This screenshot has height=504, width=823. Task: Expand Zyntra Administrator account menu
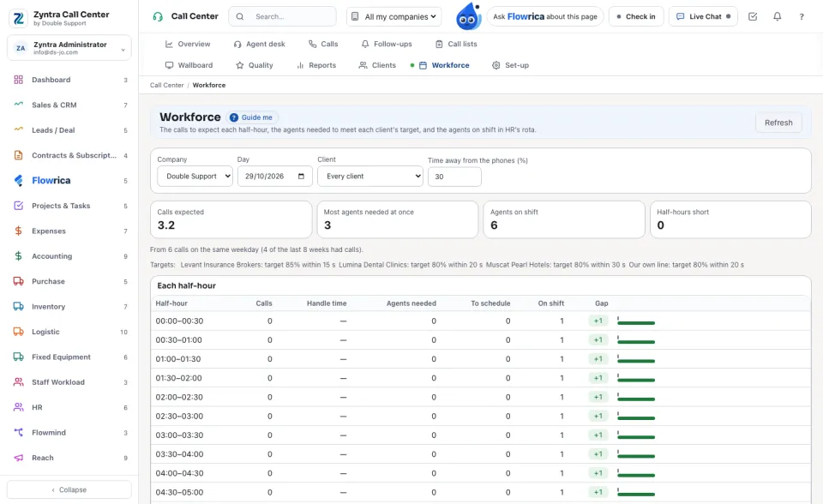pyautogui.click(x=69, y=48)
